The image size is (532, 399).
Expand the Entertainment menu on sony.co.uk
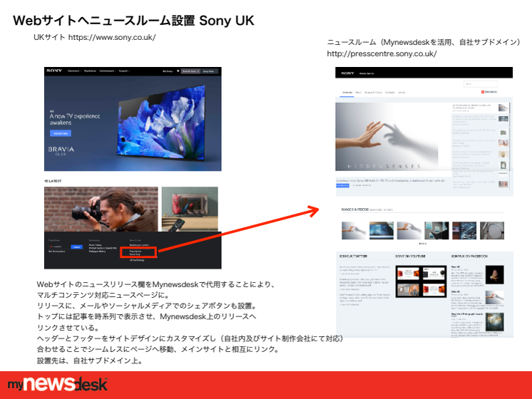pos(108,71)
